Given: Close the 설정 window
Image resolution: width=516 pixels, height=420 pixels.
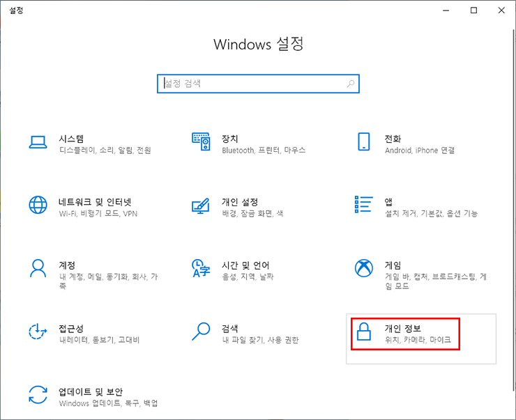Looking at the screenshot, I should coord(501,10).
